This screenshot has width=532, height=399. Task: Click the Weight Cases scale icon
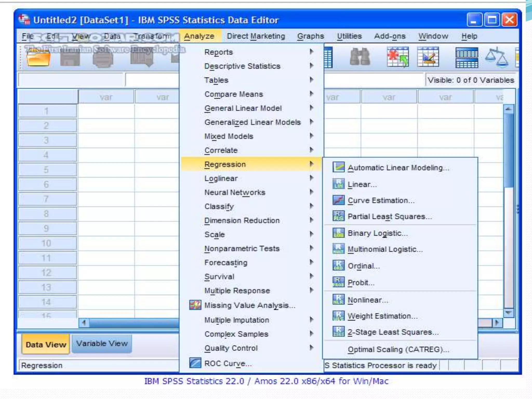coord(497,57)
